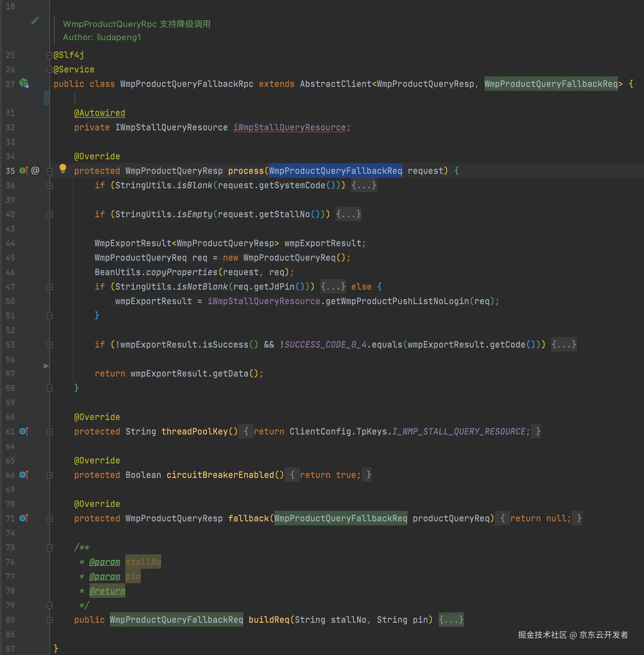Click WmpProductQueryFallbackReq return type of buildReq
This screenshot has width=644, height=655.
[x=176, y=619]
